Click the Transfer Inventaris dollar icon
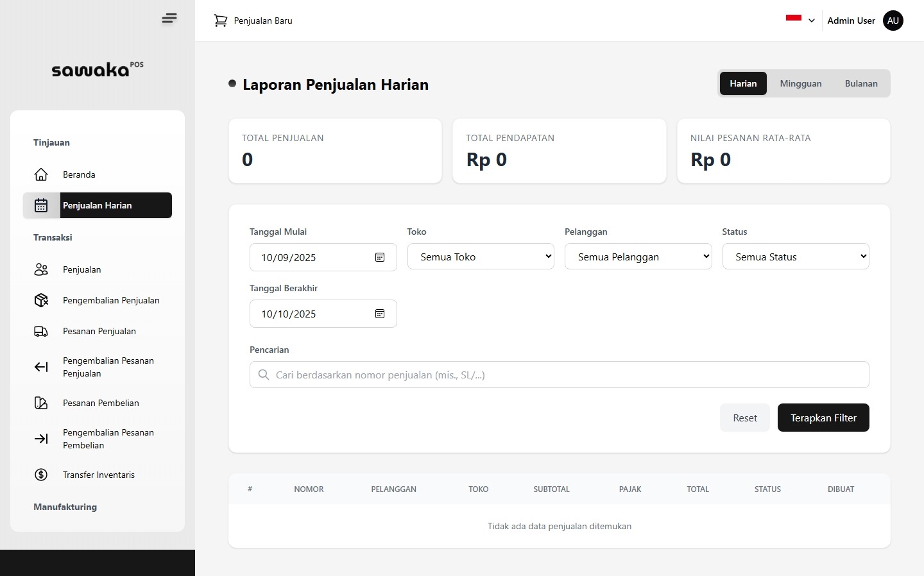Screen dimensions: 924x576 41,475
